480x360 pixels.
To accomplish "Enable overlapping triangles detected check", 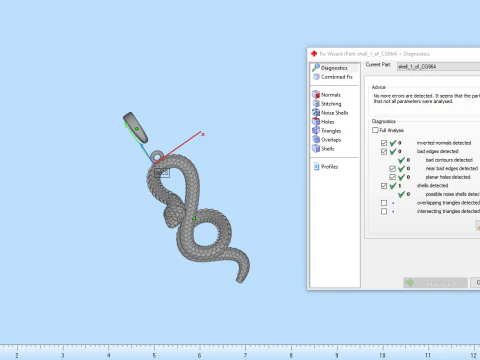I will [384, 203].
